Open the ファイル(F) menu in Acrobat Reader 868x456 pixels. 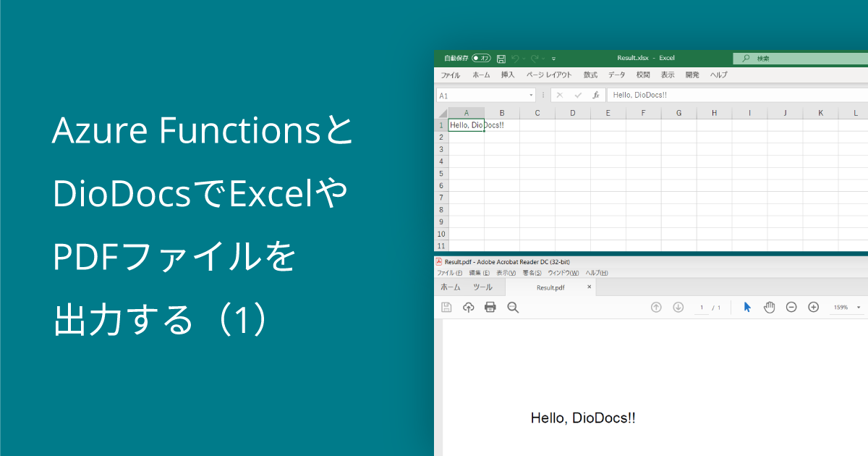click(449, 273)
